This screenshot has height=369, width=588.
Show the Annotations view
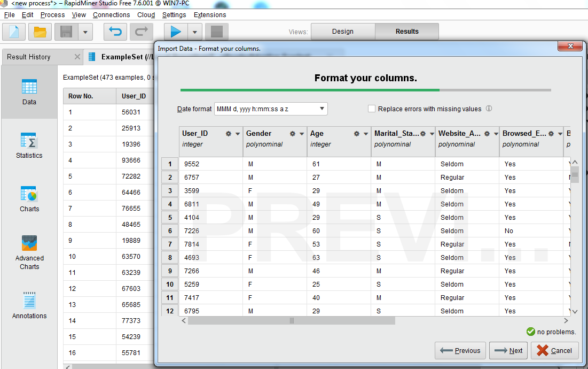(29, 304)
